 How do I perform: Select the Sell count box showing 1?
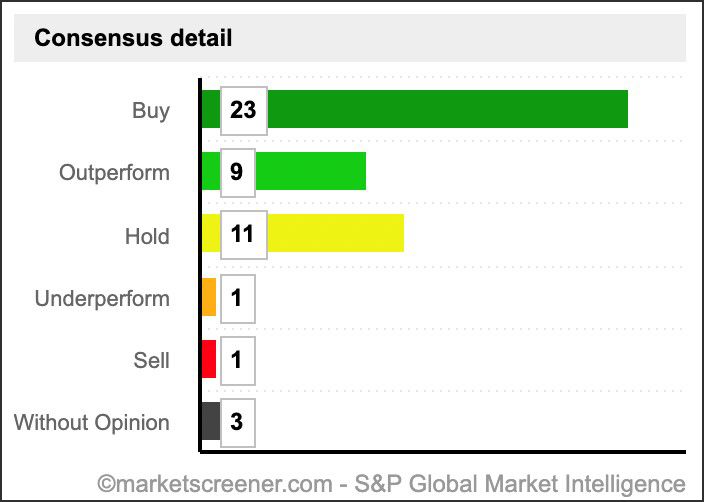pos(237,360)
